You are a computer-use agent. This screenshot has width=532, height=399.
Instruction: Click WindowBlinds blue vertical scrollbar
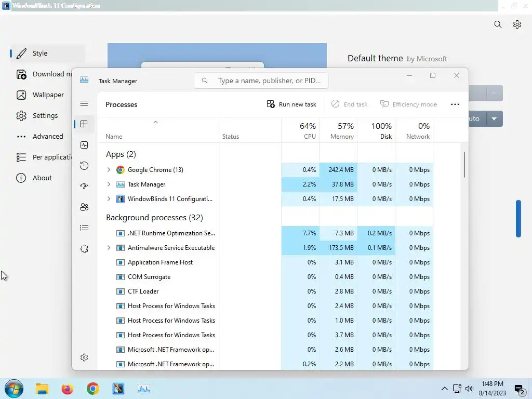(x=518, y=219)
